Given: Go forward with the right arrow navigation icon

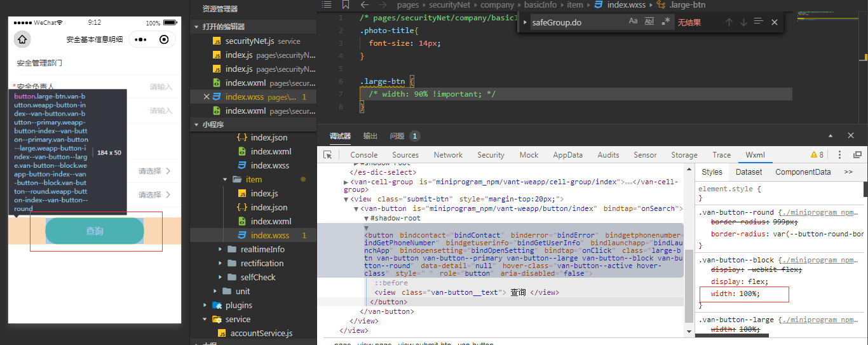Looking at the screenshot, I should [383, 4].
